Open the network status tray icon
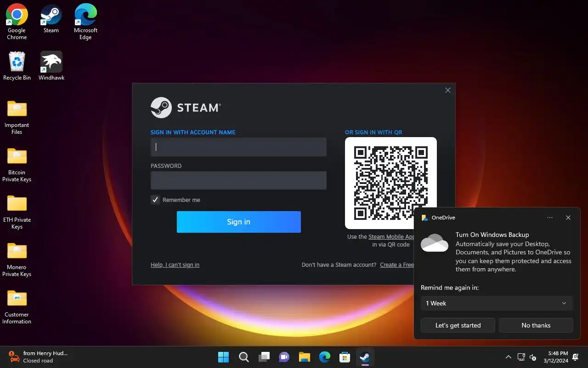Screen dimensions: 588x368 pos(521,357)
